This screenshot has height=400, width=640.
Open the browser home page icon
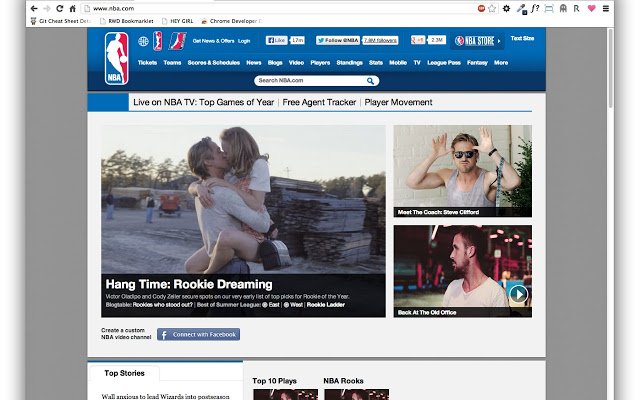coord(72,8)
